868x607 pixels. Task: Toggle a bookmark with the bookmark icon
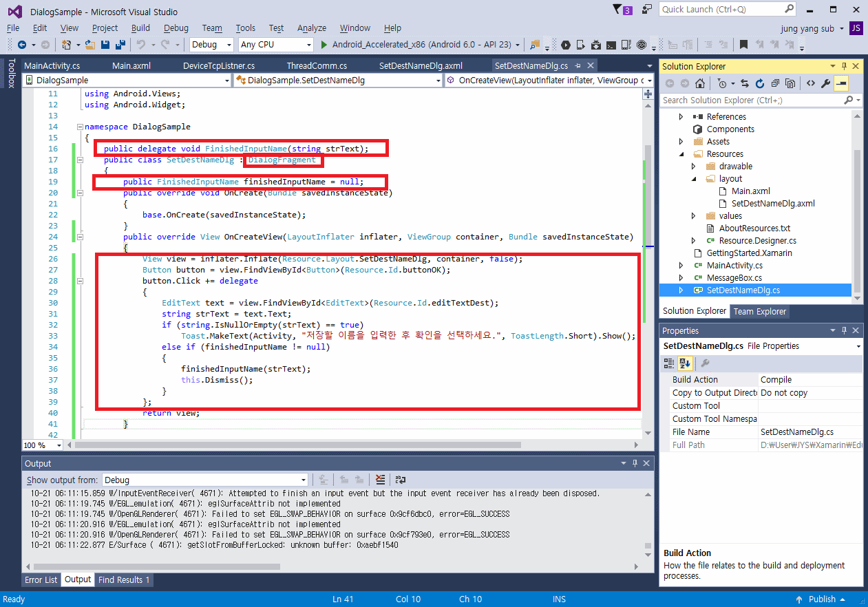[744, 45]
